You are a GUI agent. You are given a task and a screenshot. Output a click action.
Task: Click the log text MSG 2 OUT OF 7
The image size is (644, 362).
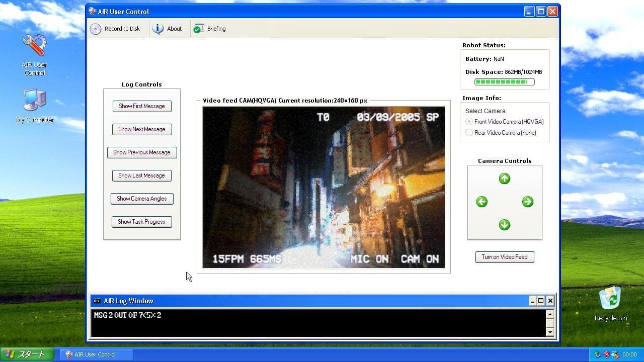point(127,315)
